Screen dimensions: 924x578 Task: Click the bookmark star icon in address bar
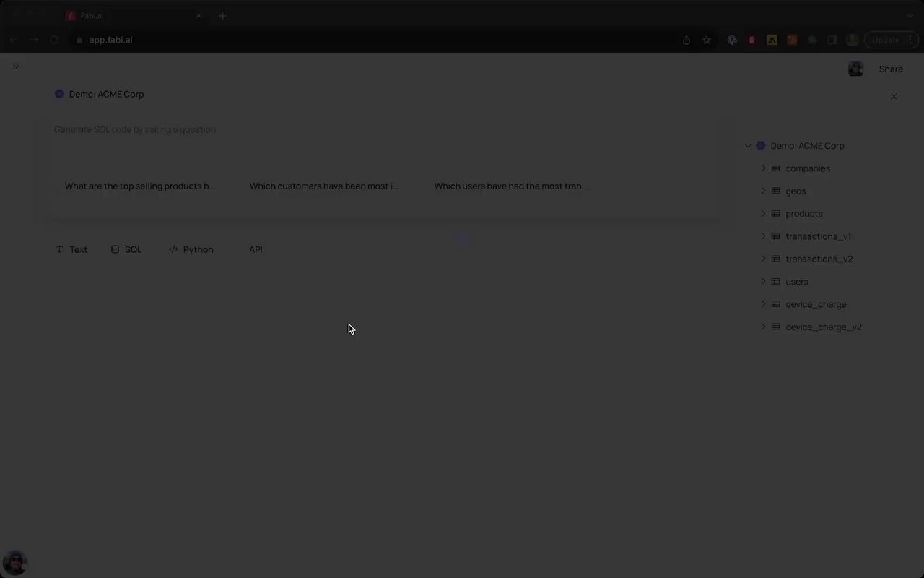tap(707, 40)
